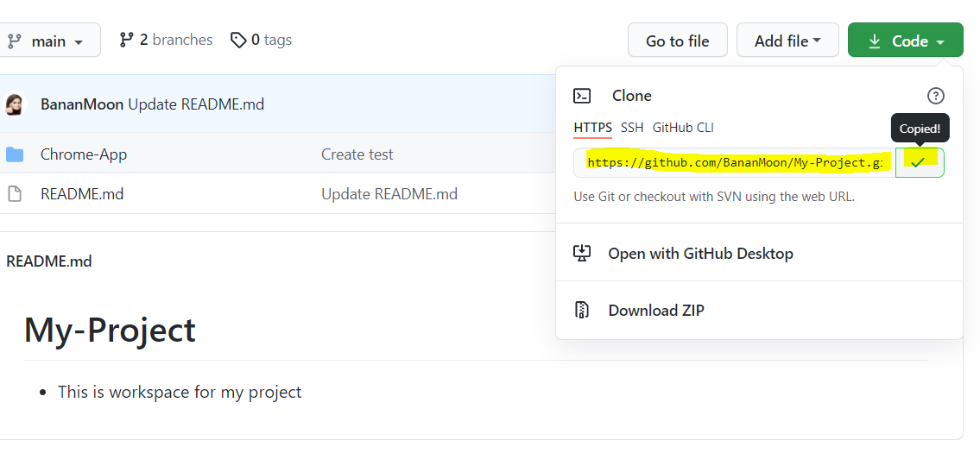Screen dimensions: 980x472
Task: Open the README.md file in list
Action: (x=82, y=194)
